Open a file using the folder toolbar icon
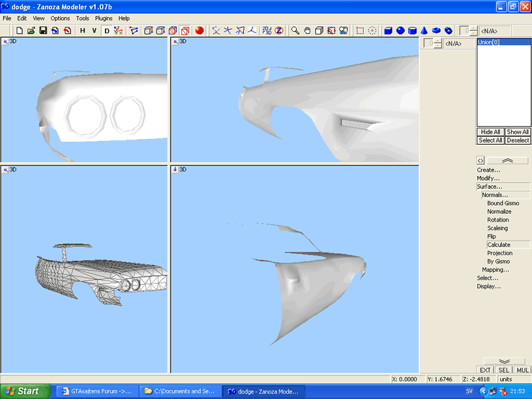This screenshot has height=399, width=532. tap(31, 31)
